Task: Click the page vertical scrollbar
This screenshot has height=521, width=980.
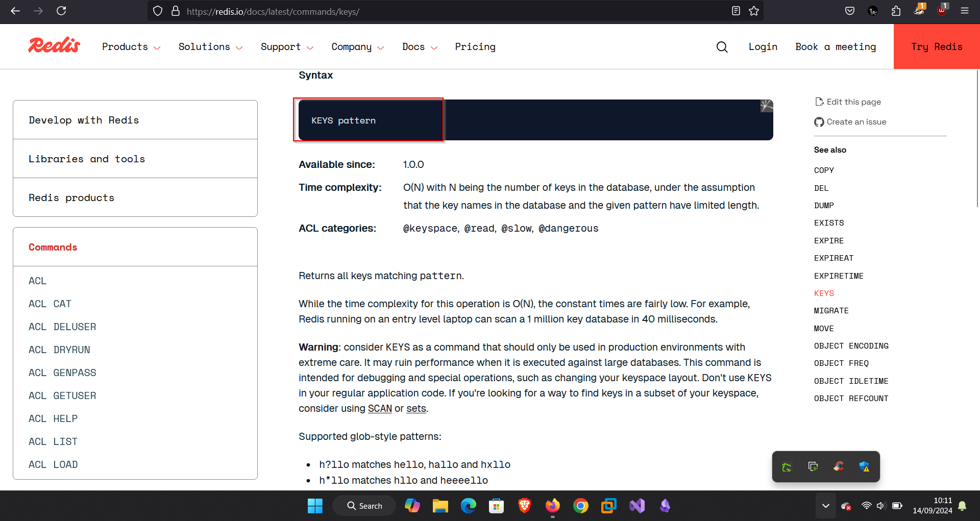Action: [977, 138]
